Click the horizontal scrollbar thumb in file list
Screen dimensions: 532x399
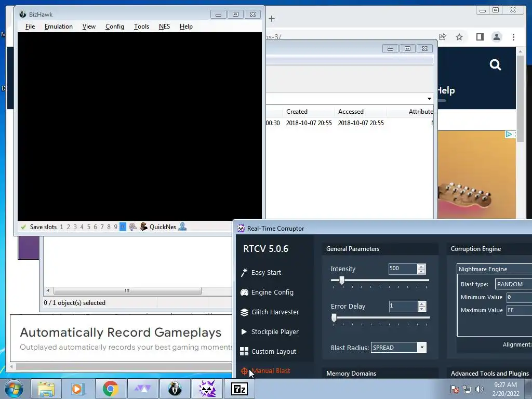point(127,291)
